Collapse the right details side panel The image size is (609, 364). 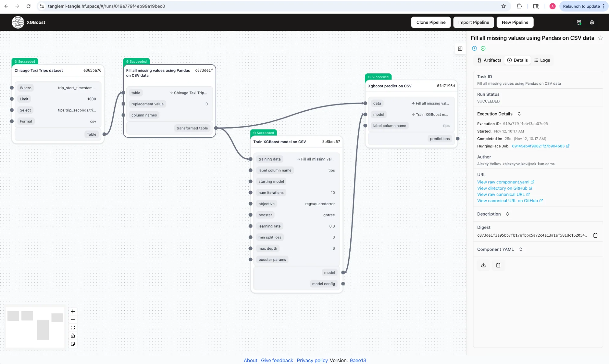click(x=460, y=49)
